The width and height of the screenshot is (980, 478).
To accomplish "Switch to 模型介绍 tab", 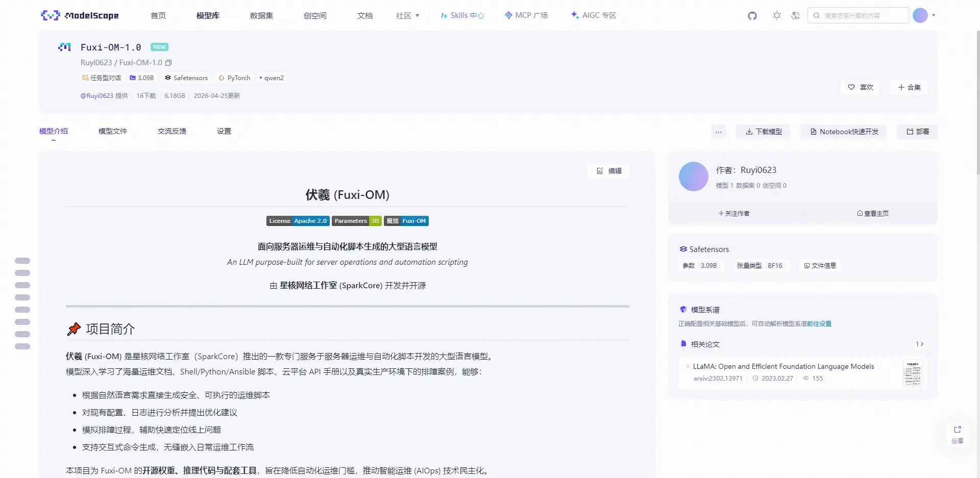I will 54,131.
